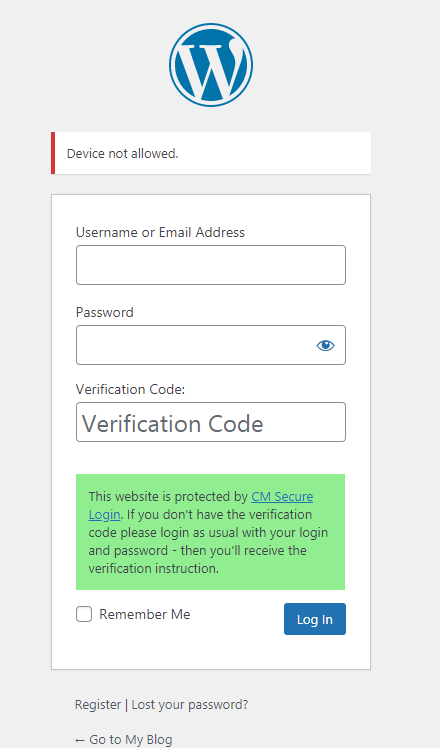This screenshot has width=440, height=748.
Task: Click the left arrow before Go to My Blog
Action: click(x=80, y=740)
